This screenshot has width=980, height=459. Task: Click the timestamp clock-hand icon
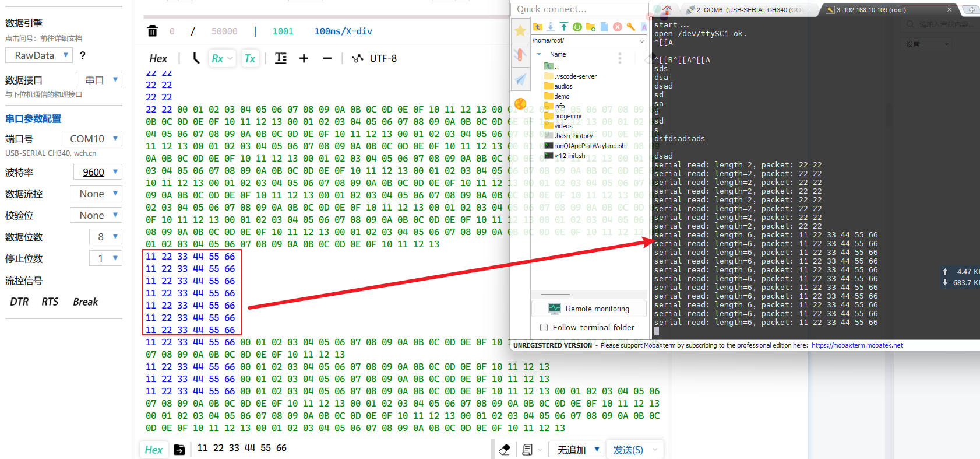(196, 58)
